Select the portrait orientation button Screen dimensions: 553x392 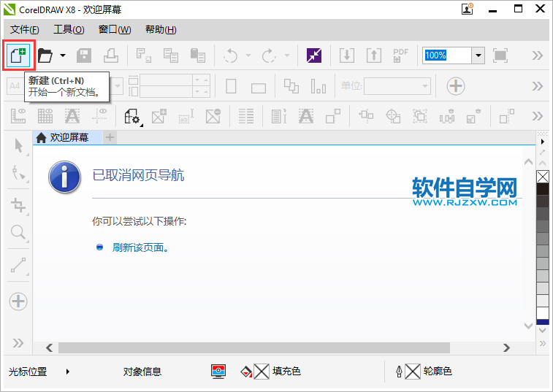tap(231, 86)
